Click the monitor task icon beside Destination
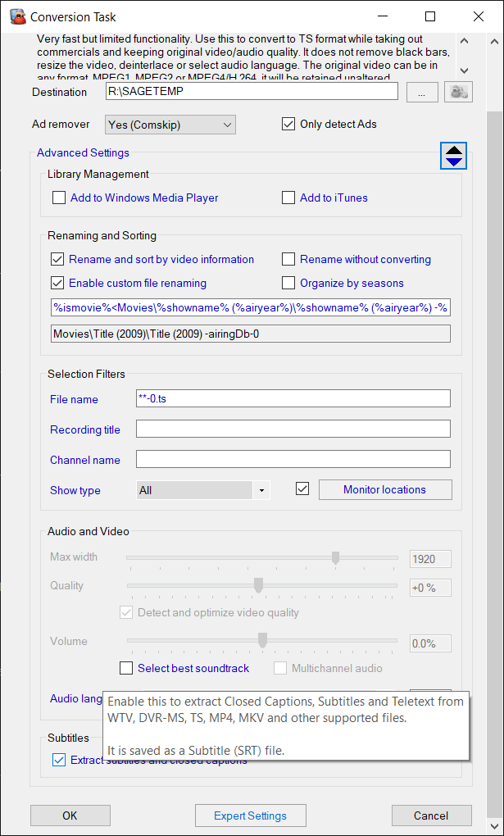504x836 pixels. (x=458, y=93)
